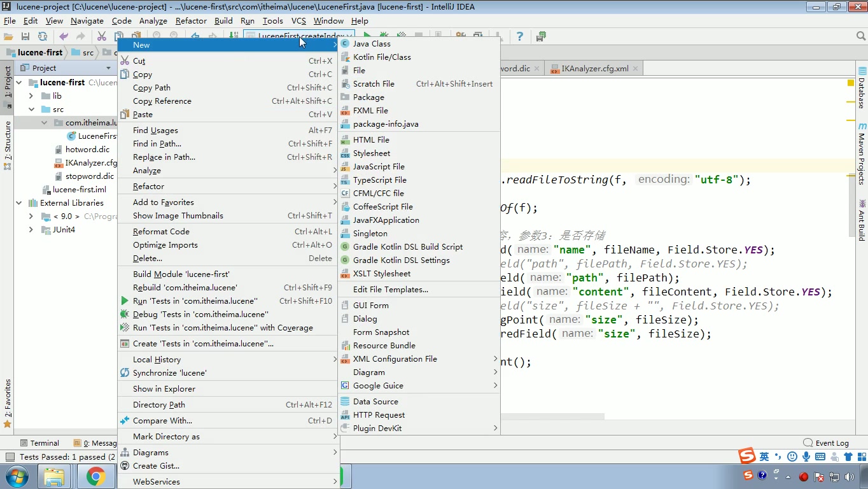Click the Help question mark toolbar icon

pos(520,37)
